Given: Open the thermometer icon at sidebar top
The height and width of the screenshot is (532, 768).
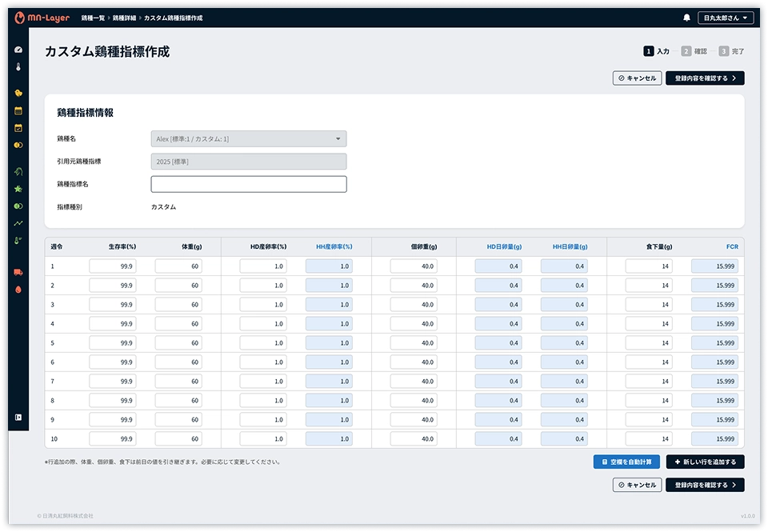Looking at the screenshot, I should point(18,67).
